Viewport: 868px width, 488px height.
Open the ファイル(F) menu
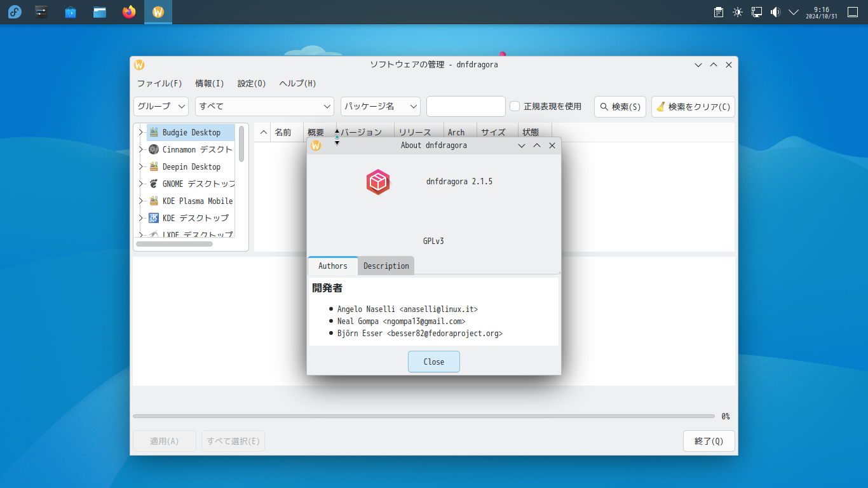(159, 83)
